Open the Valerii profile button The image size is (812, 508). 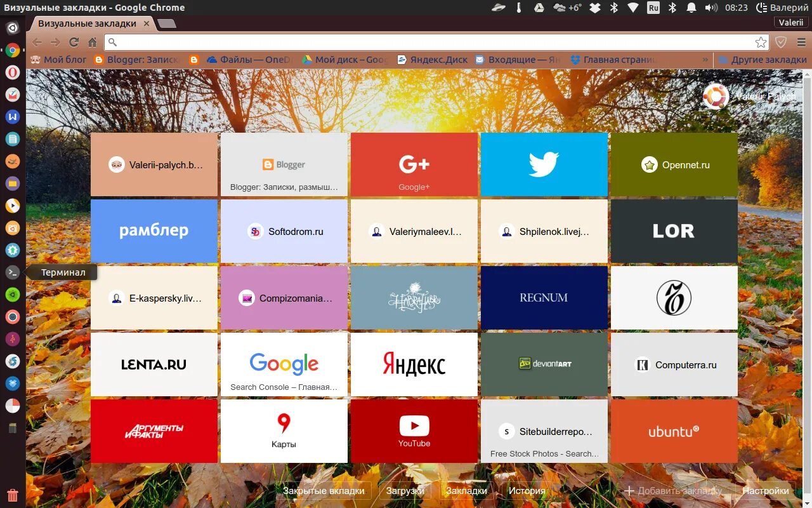click(791, 22)
